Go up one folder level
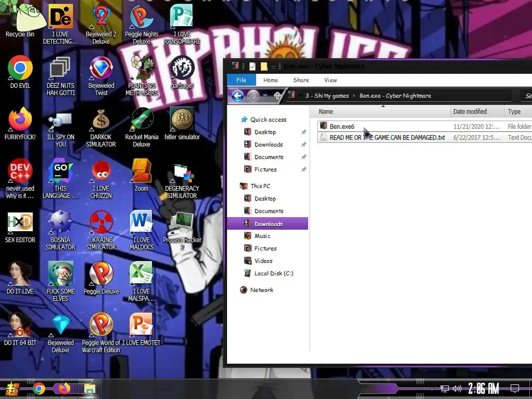This screenshot has height=399, width=532. point(277,96)
